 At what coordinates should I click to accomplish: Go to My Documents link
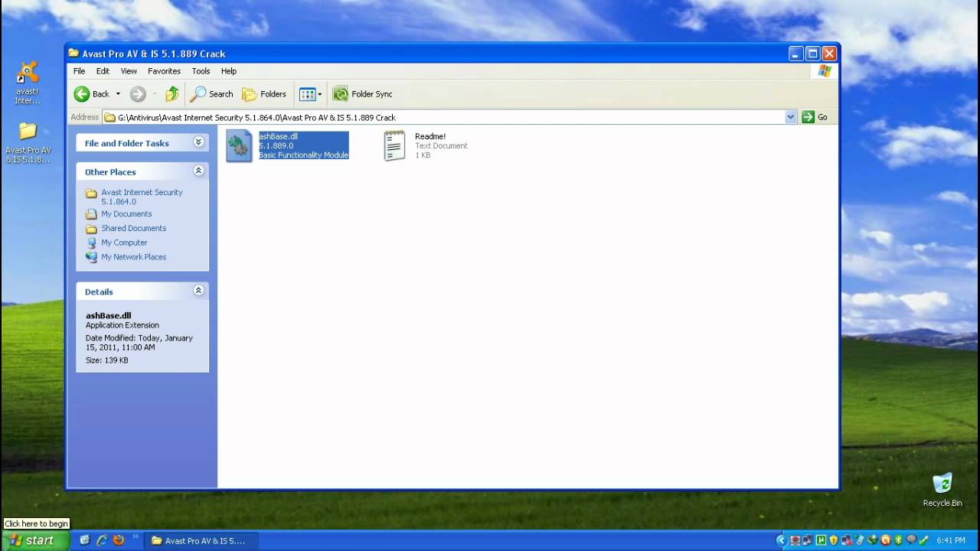[x=126, y=214]
